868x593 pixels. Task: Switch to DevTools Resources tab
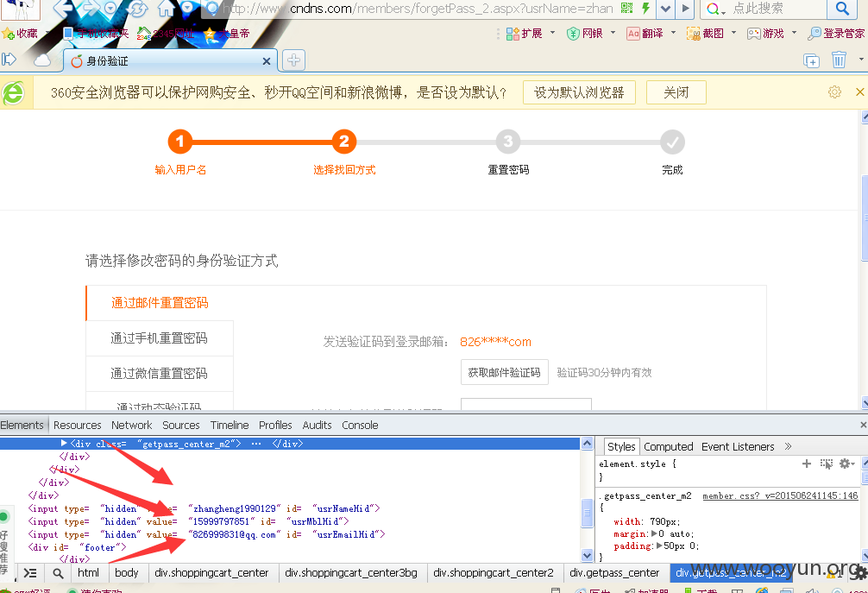(78, 426)
